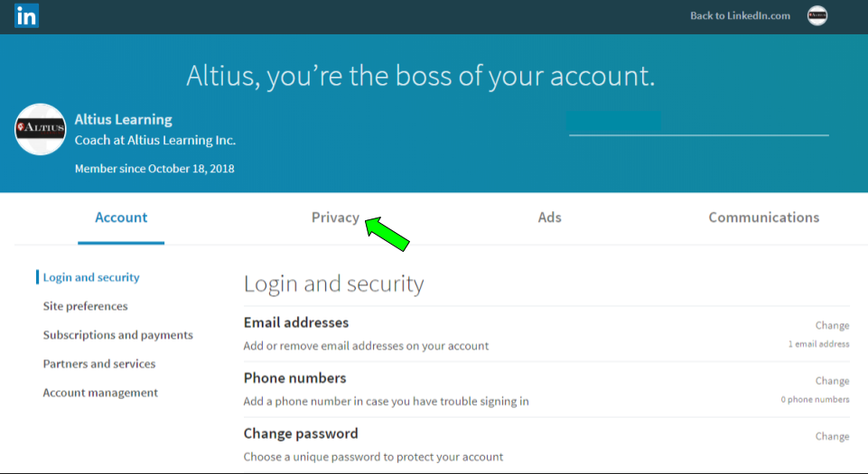Open the small profile avatar menu

817,15
